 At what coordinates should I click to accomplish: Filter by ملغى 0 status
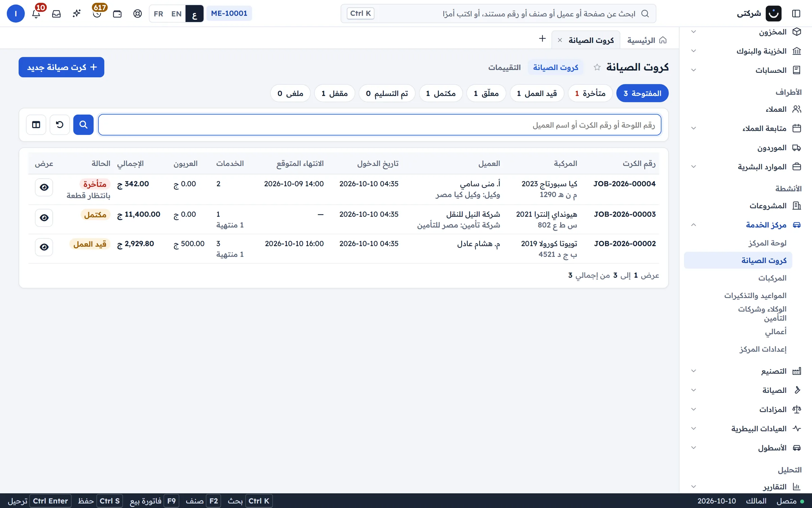(290, 93)
